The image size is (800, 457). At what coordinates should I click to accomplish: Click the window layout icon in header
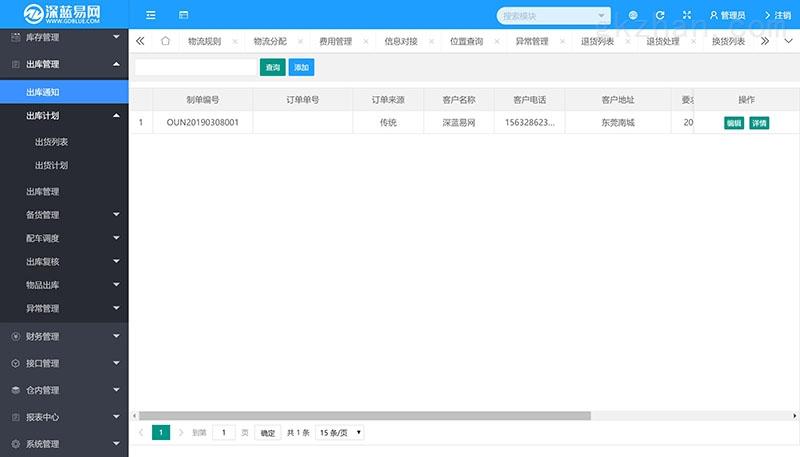click(183, 15)
